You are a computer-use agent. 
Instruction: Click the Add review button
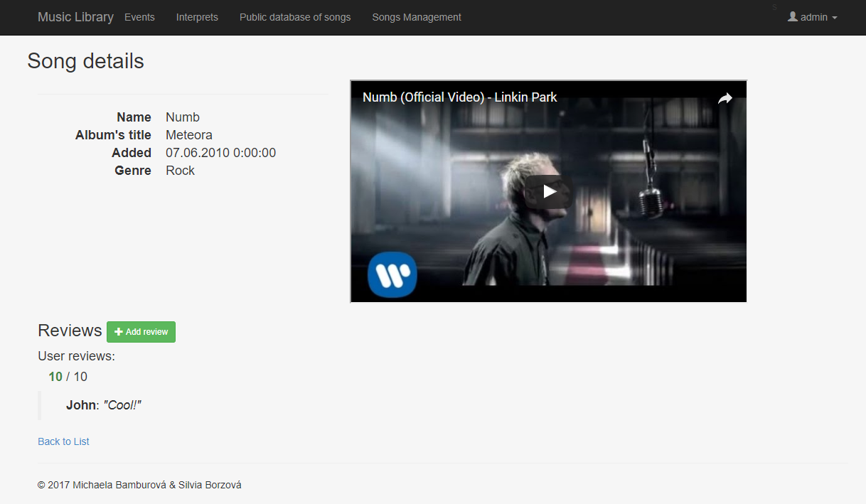(x=141, y=332)
